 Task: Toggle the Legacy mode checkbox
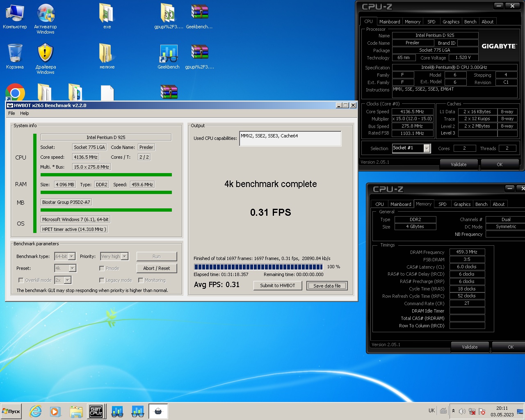tap(102, 280)
